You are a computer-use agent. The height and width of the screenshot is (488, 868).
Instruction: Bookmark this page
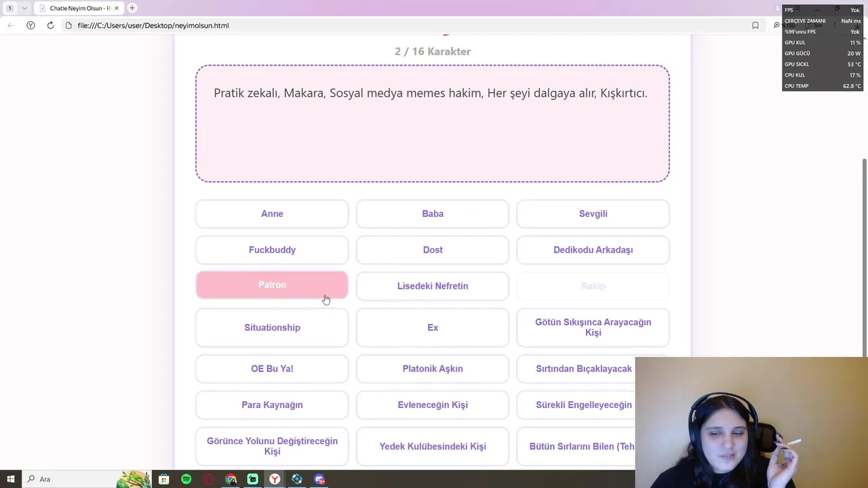click(755, 25)
